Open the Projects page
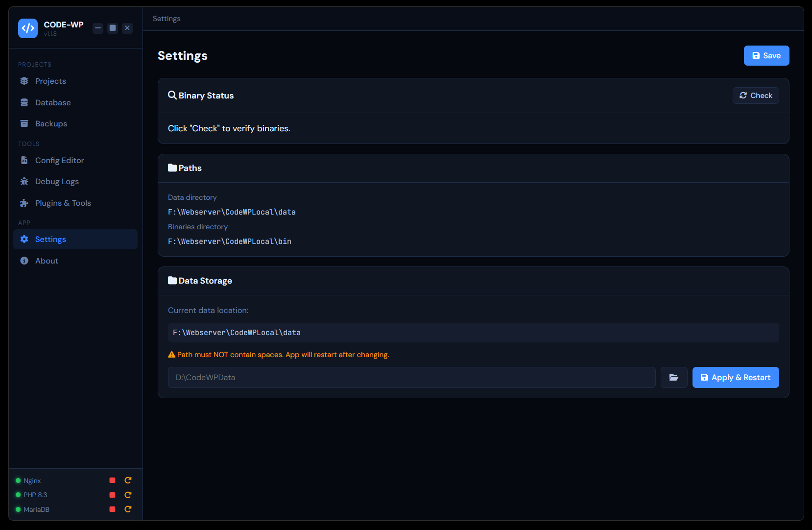 click(50, 81)
